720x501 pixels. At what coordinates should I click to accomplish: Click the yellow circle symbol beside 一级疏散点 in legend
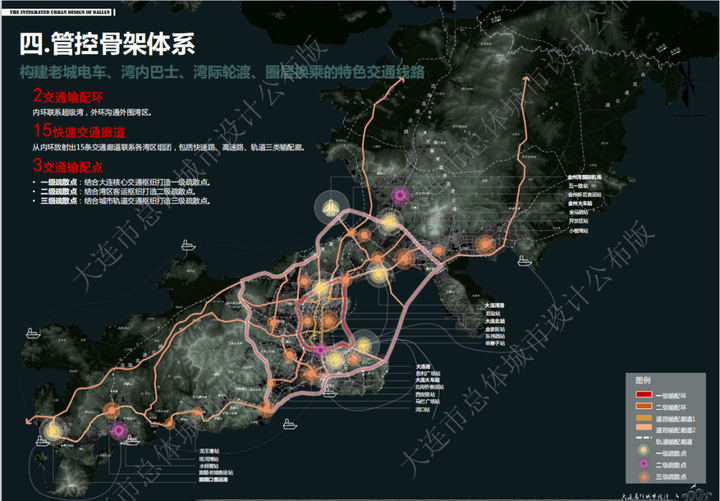pyautogui.click(x=644, y=450)
